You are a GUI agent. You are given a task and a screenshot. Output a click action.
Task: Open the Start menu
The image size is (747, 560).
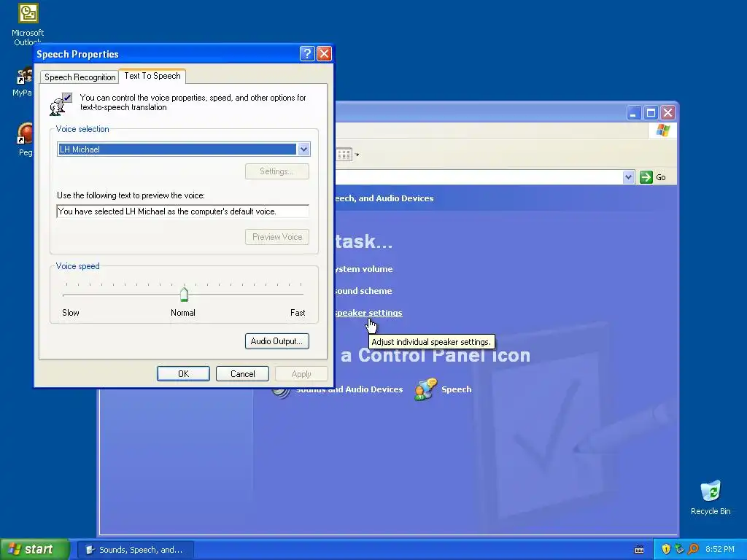pos(35,549)
